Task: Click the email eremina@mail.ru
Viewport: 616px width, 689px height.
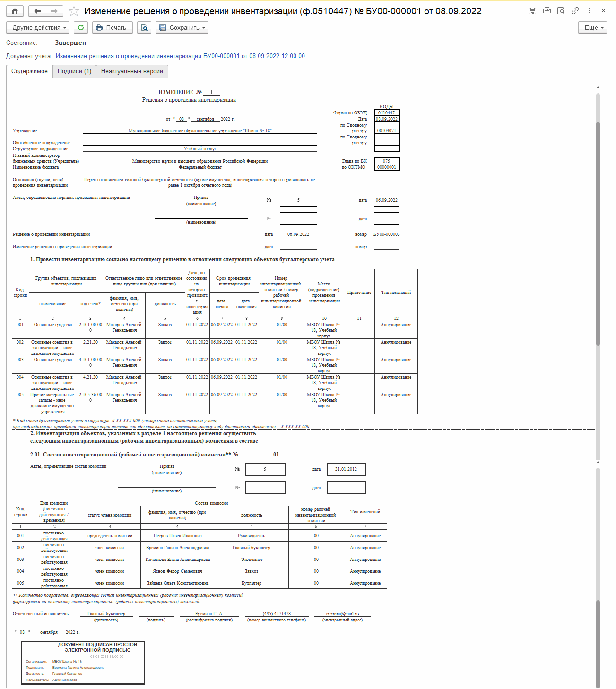Action: [x=342, y=614]
